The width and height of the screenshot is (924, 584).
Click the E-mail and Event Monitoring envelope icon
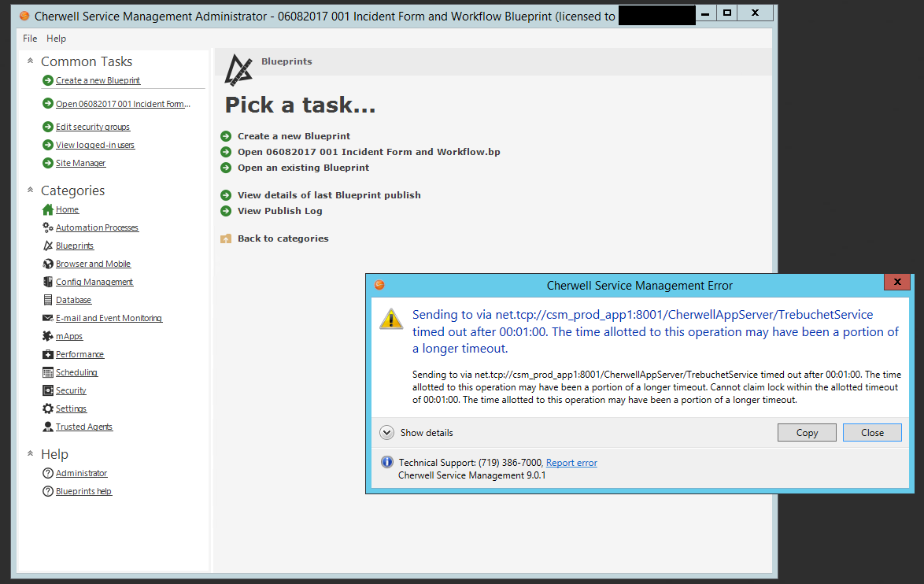pos(48,318)
